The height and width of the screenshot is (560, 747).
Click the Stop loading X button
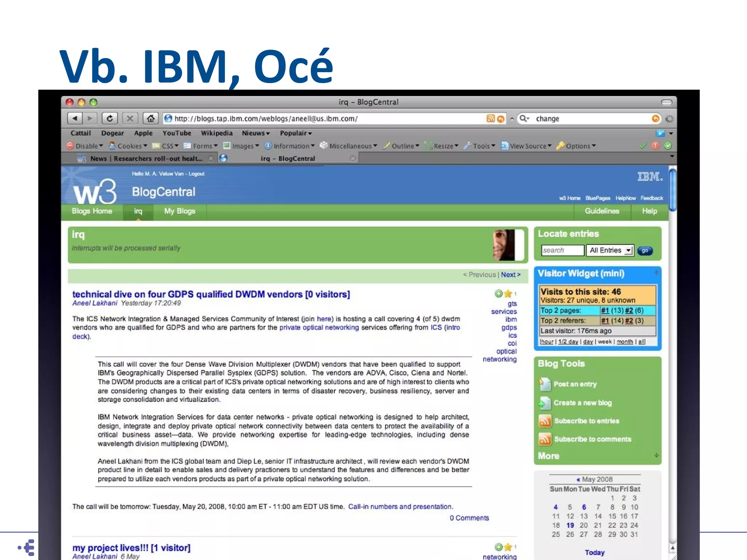(x=130, y=118)
